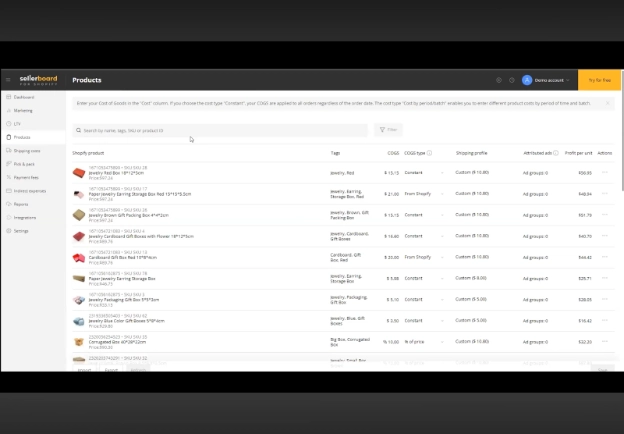Click info icon next to COGS type header
The image size is (624, 434).
point(430,153)
